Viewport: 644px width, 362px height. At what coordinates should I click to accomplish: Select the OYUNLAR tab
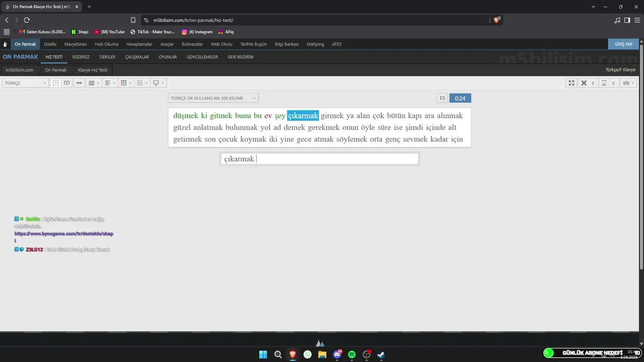pos(168,57)
